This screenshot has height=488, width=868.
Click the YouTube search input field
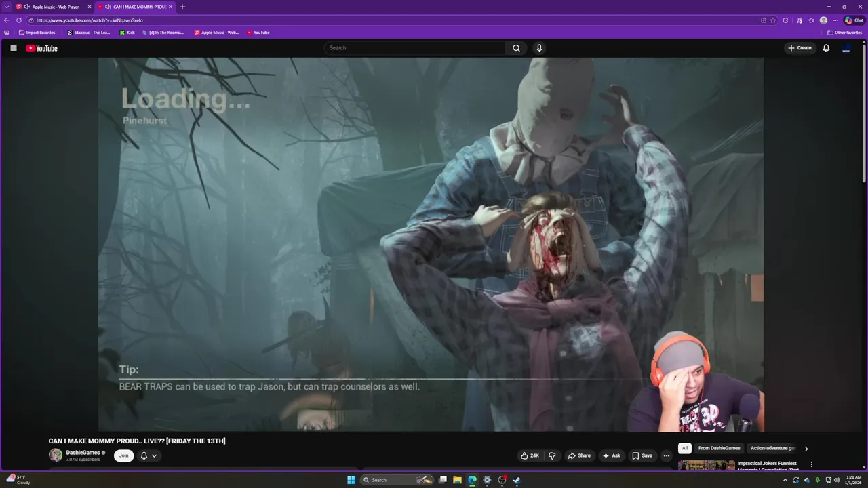[415, 48]
